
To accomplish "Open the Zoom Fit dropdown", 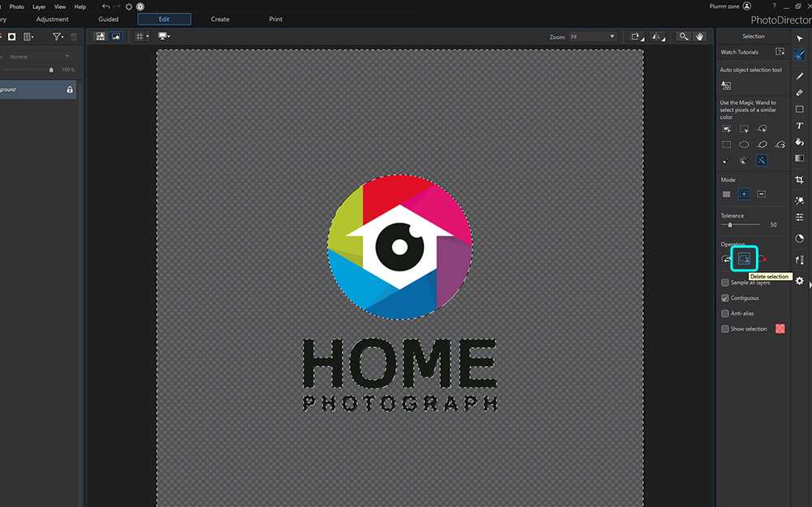I will [x=593, y=37].
